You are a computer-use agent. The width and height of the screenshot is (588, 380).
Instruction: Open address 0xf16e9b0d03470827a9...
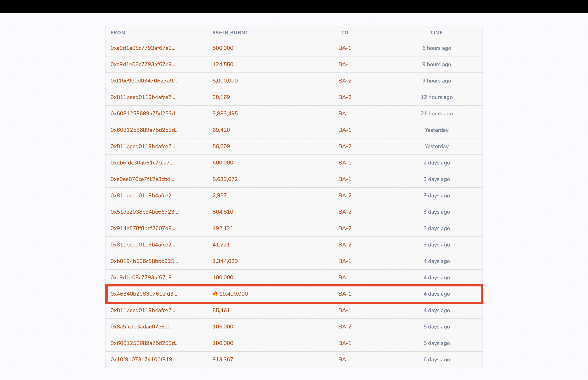[143, 81]
